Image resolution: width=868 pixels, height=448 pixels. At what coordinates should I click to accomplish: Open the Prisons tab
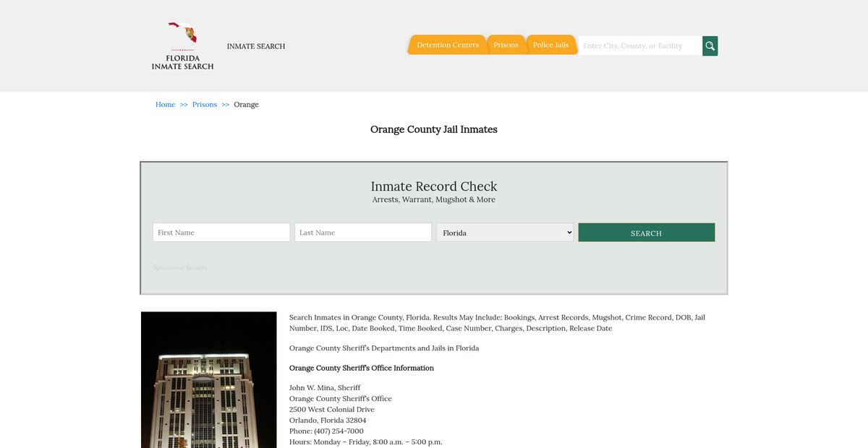coord(506,45)
